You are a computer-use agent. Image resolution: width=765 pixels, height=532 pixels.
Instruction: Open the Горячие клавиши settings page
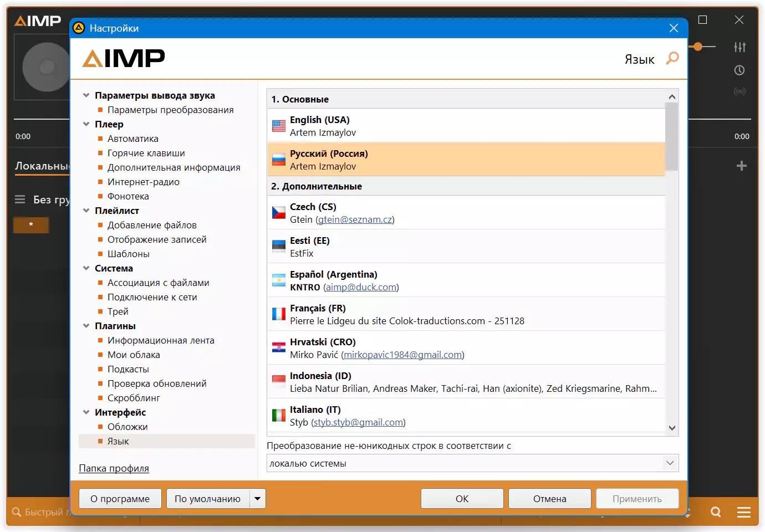pos(146,153)
